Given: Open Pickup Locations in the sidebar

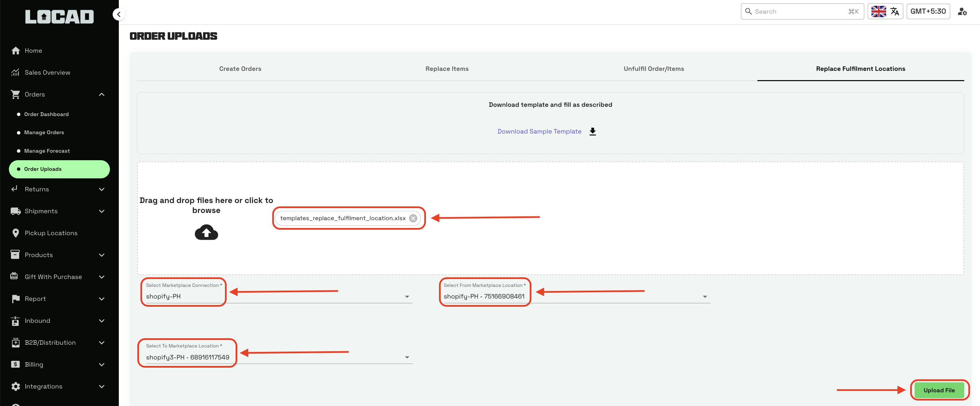Looking at the screenshot, I should click(x=51, y=233).
